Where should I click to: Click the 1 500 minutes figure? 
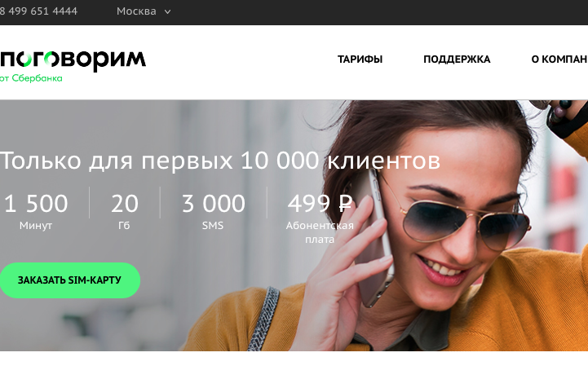click(x=36, y=204)
